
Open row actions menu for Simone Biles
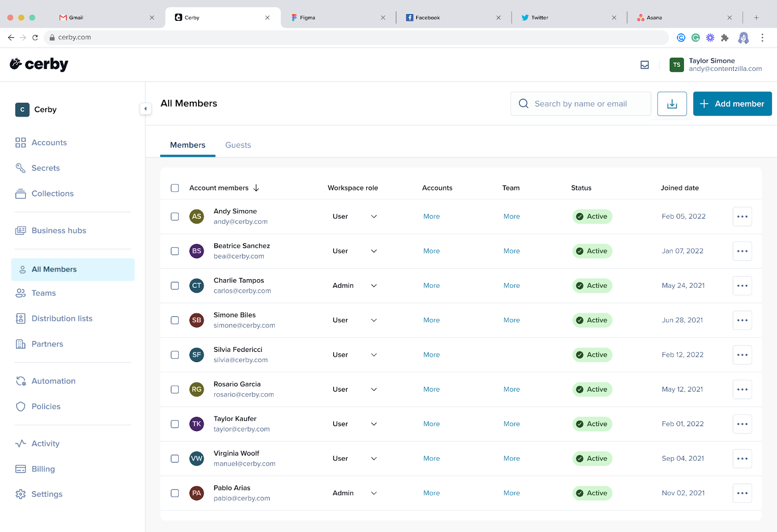(x=742, y=320)
